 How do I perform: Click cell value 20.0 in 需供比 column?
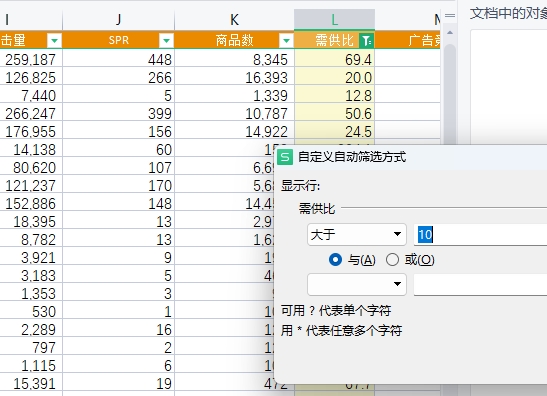point(358,78)
